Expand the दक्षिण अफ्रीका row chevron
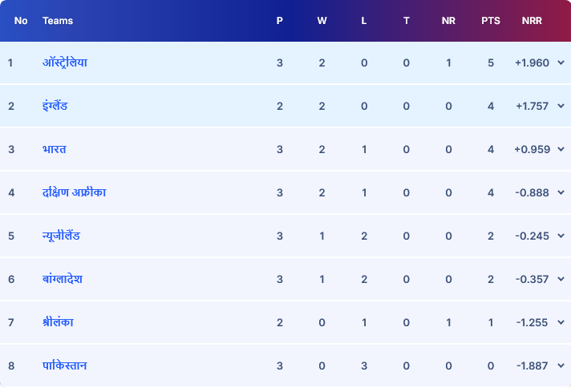The height and width of the screenshot is (392, 571). click(x=561, y=192)
